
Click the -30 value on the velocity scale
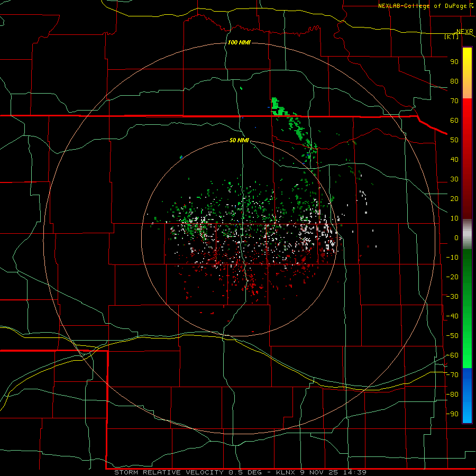click(452, 297)
